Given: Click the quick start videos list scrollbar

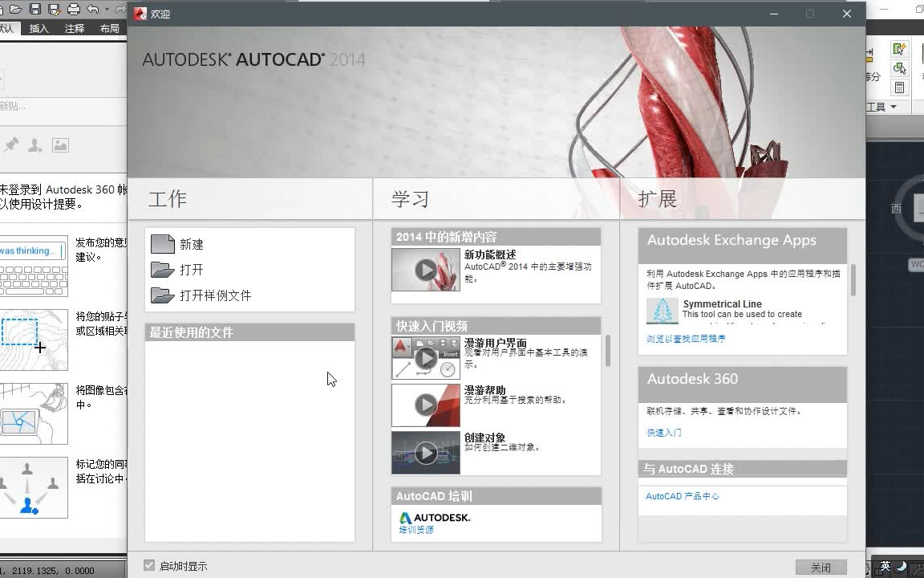Looking at the screenshot, I should [608, 351].
